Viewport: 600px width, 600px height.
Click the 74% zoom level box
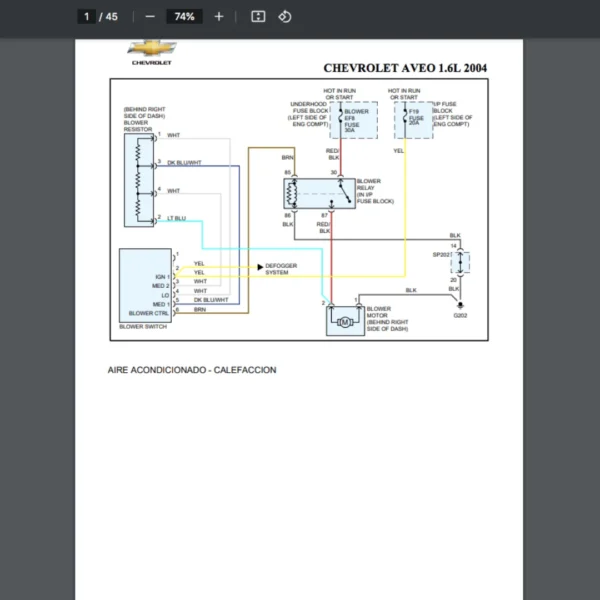click(x=184, y=16)
